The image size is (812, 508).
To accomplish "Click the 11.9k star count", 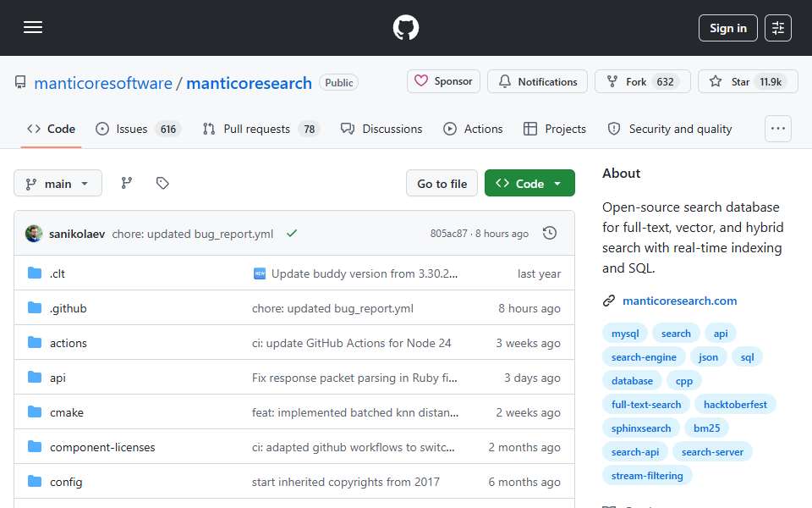I will (x=770, y=82).
